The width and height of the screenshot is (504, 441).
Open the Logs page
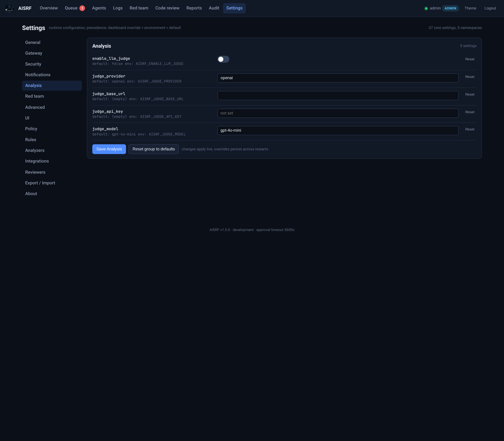click(118, 8)
